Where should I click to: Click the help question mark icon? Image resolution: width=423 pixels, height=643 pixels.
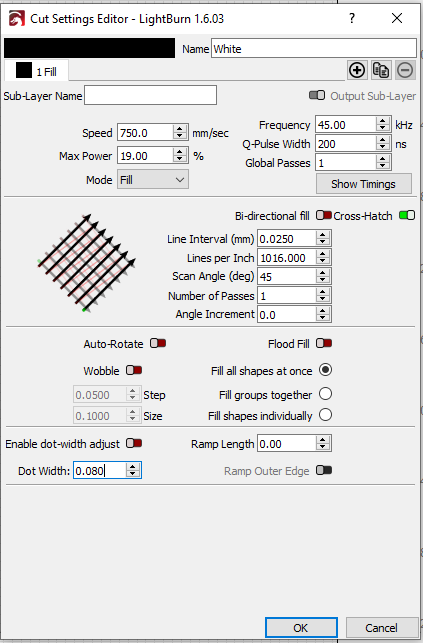click(352, 18)
